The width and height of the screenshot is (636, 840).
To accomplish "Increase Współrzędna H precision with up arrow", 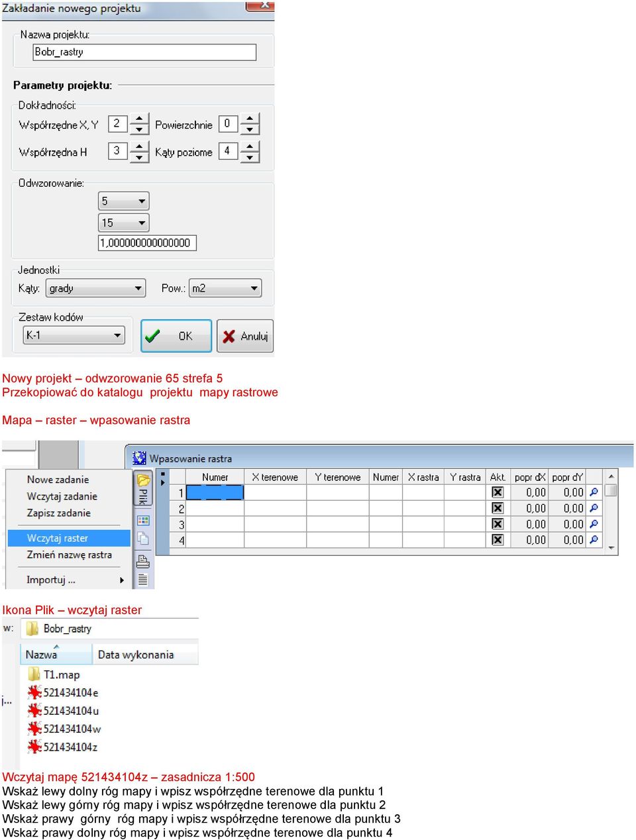I will click(x=139, y=146).
